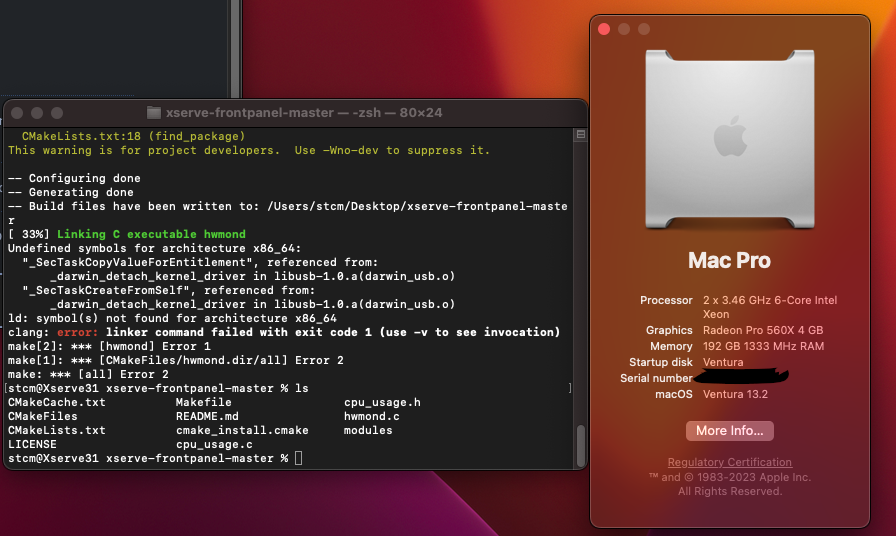Click the green 'Linking C executable hwmond' text
Viewport: 896px width, 536px height.
click(x=151, y=234)
